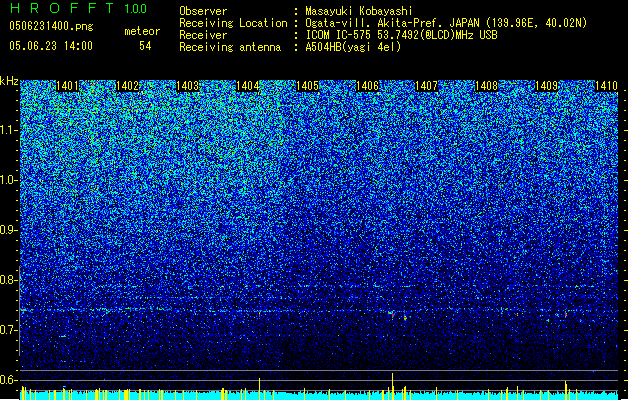Click the 1406 time marker
629x400 pixels.
[367, 86]
